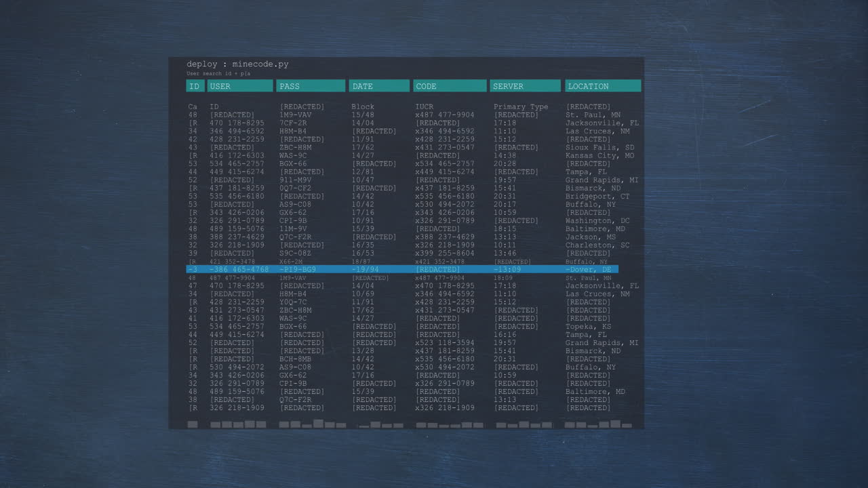Image resolution: width=868 pixels, height=488 pixels.
Task: Click the first status block in bottom bar
Action: (x=192, y=424)
